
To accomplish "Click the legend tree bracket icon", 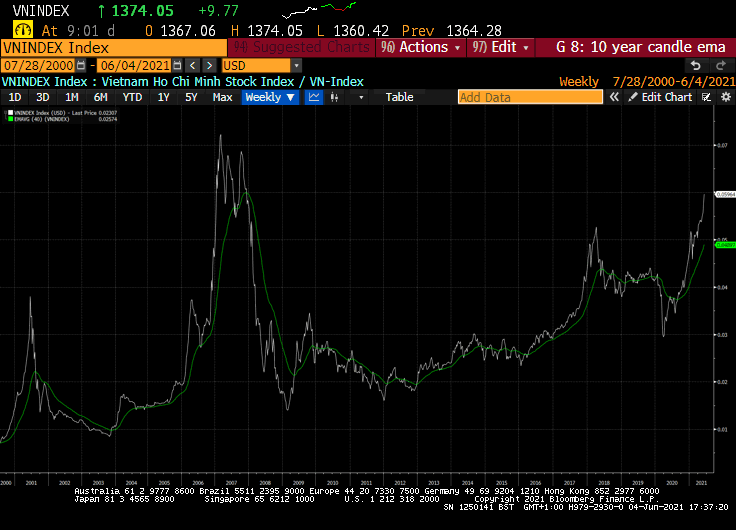I will (x=5, y=116).
